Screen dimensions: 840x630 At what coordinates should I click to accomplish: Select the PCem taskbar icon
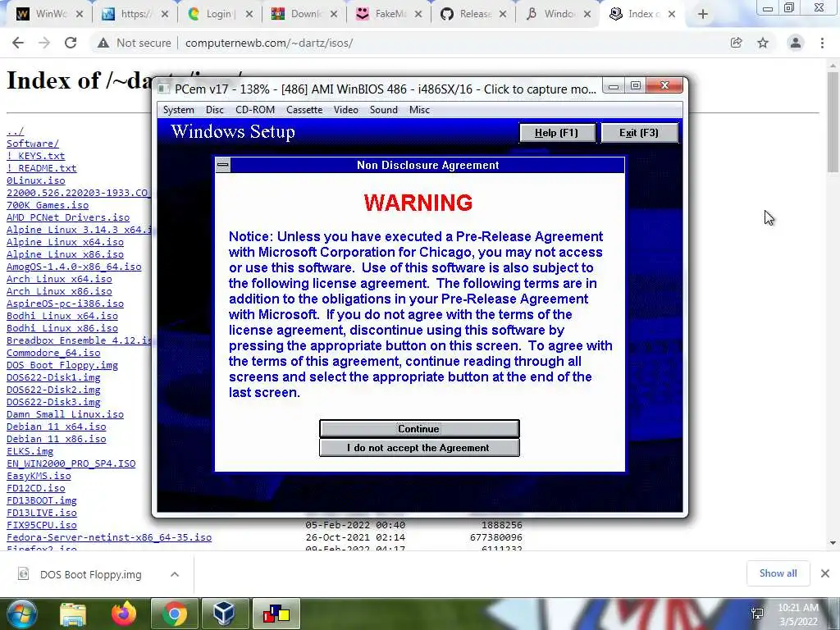(276, 614)
